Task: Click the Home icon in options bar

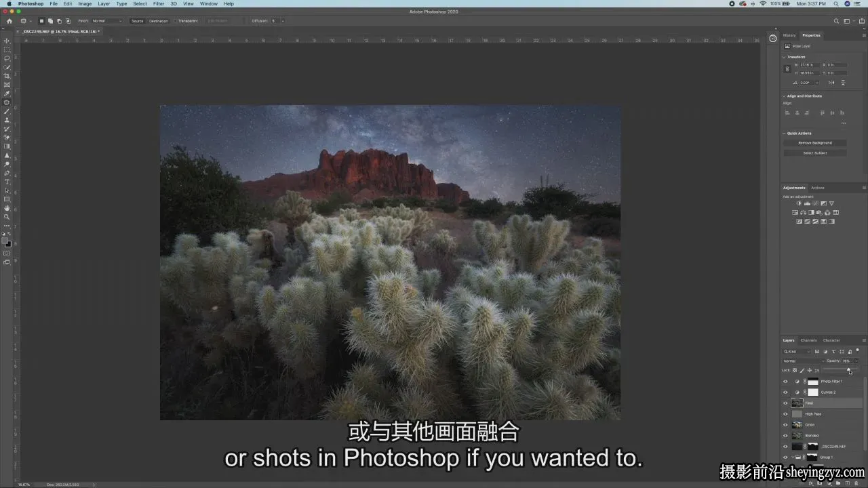Action: (9, 21)
